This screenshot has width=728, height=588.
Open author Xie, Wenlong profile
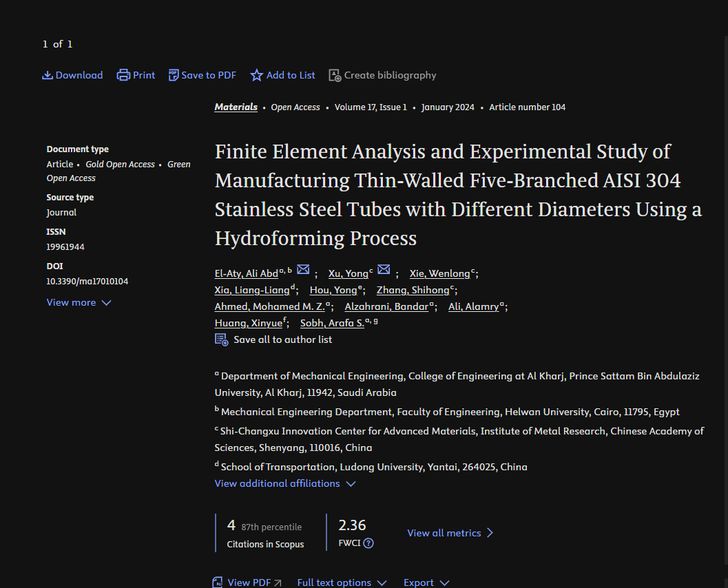[439, 274]
